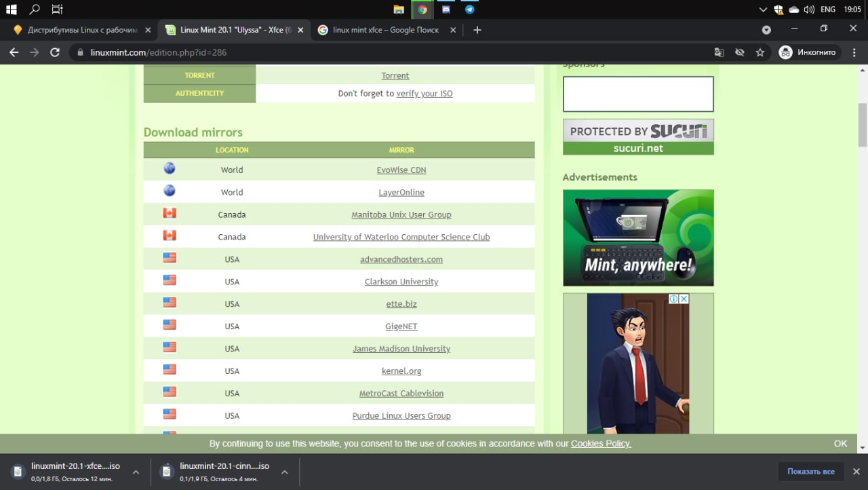Open Purdue Linux Users Group mirror
Viewport: 868px width, 490px height.
pyautogui.click(x=401, y=416)
